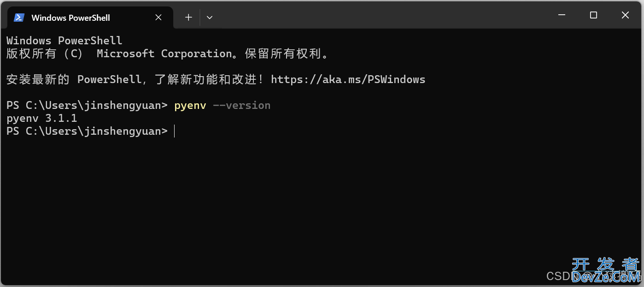Click the gray --version argument
The width and height of the screenshot is (644, 287).
point(241,106)
